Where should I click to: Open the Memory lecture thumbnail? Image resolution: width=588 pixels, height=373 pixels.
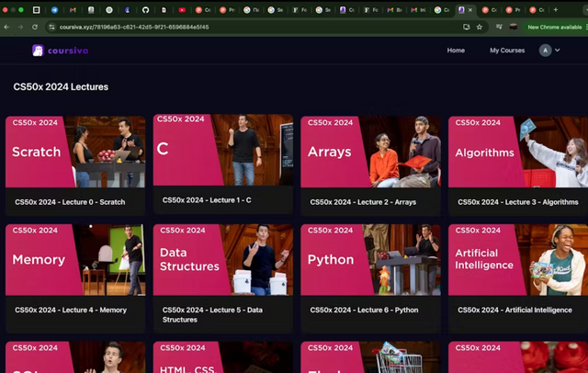click(x=75, y=260)
